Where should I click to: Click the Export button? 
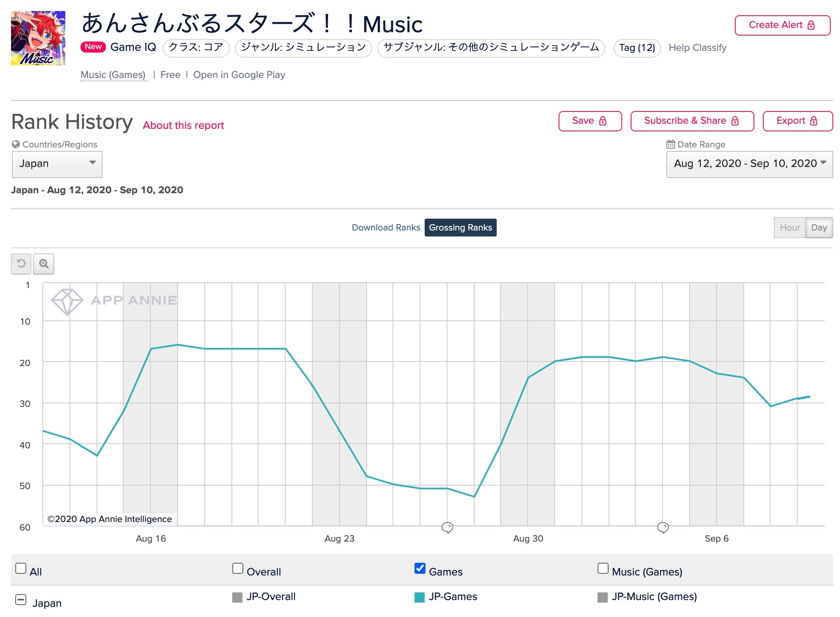[798, 121]
